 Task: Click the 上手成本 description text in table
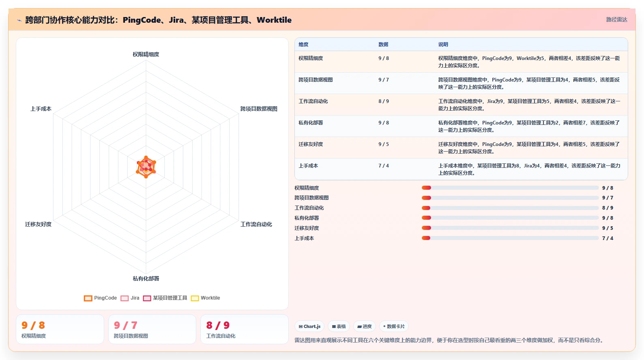[x=529, y=169]
